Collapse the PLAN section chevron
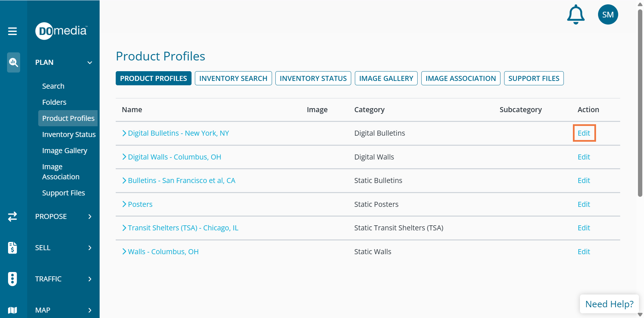This screenshot has height=318, width=644. point(90,62)
